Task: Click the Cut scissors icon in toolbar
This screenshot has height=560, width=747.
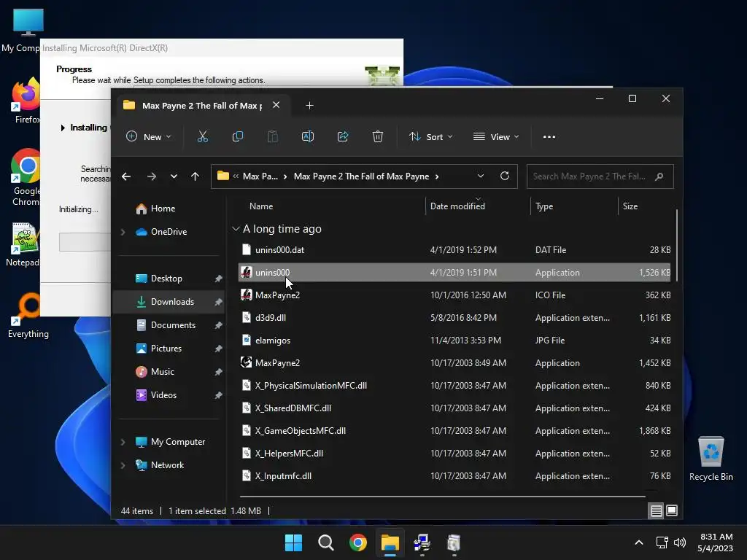Action: [x=203, y=136]
